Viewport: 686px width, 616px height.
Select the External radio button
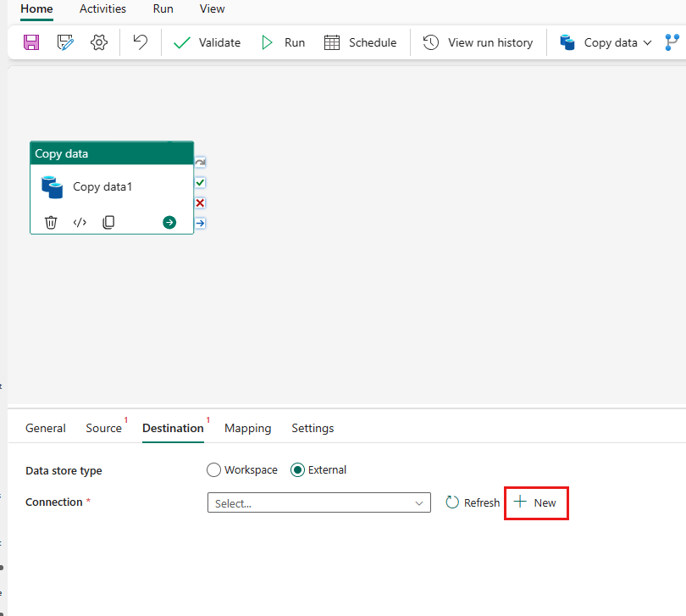pyautogui.click(x=297, y=469)
